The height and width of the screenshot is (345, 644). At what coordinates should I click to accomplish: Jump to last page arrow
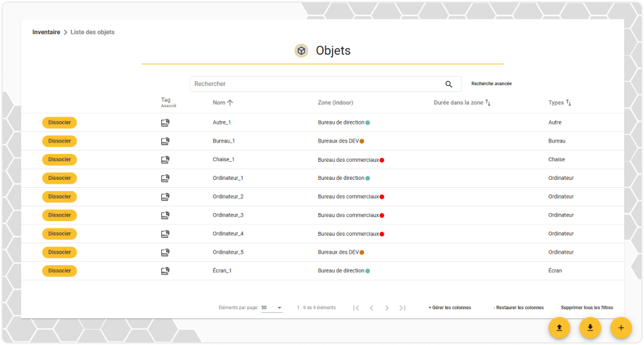[x=403, y=308]
